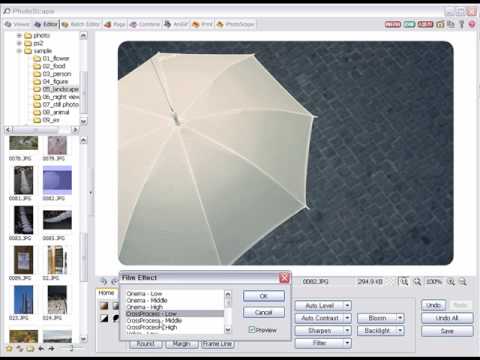This screenshot has width=480, height=360.
Task: Open the Page tab
Action: (x=115, y=24)
